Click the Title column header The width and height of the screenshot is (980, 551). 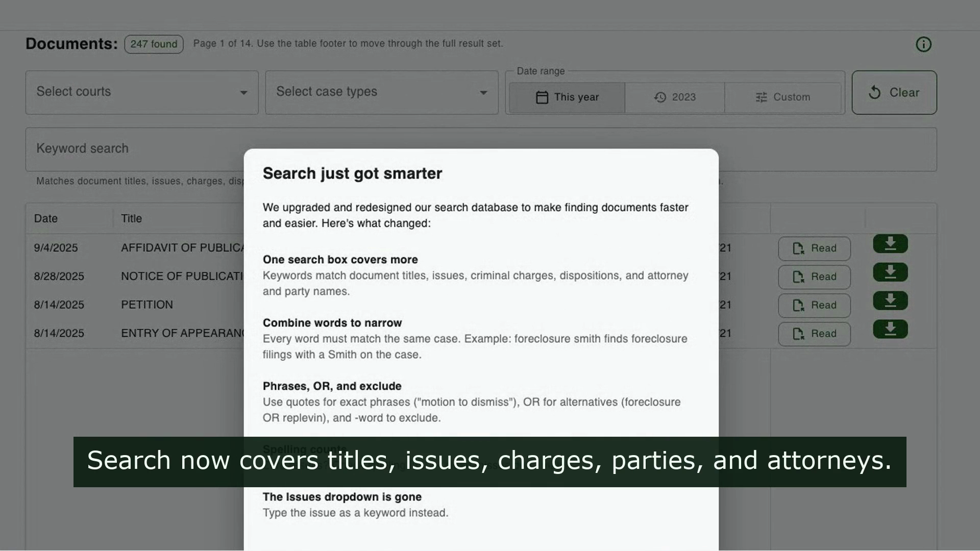point(131,218)
